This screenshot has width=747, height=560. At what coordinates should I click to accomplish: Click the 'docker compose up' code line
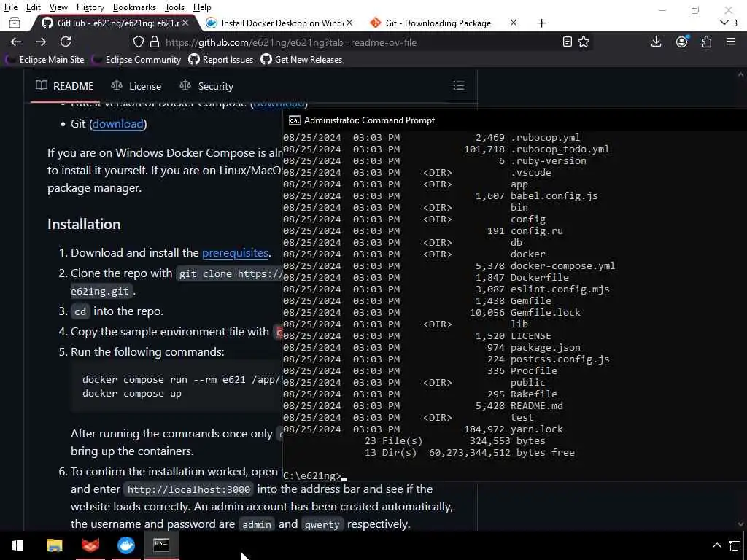click(132, 394)
